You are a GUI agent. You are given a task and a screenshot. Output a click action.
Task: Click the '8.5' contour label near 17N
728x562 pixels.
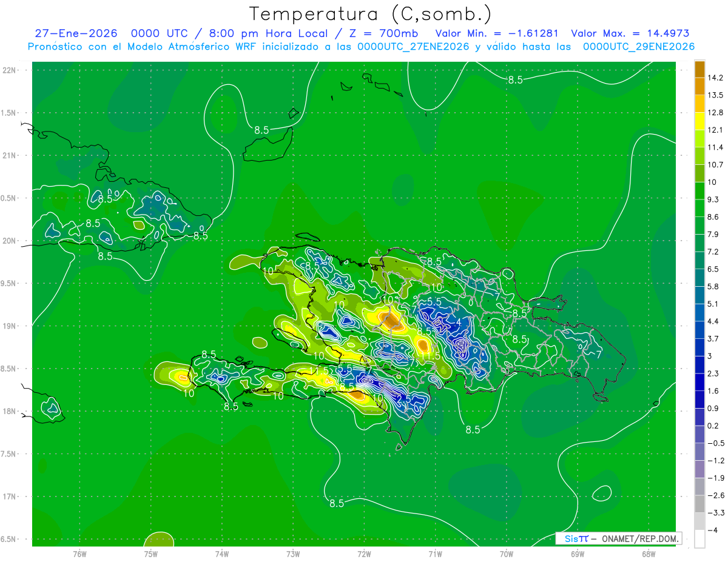pos(337,503)
